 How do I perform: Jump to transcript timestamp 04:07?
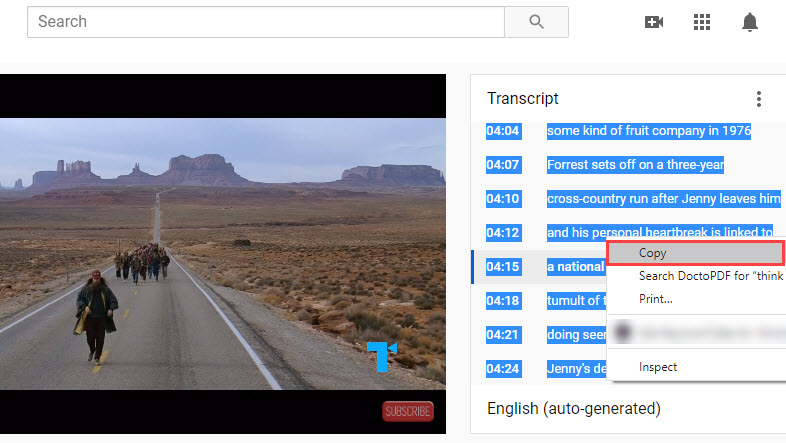click(x=503, y=165)
